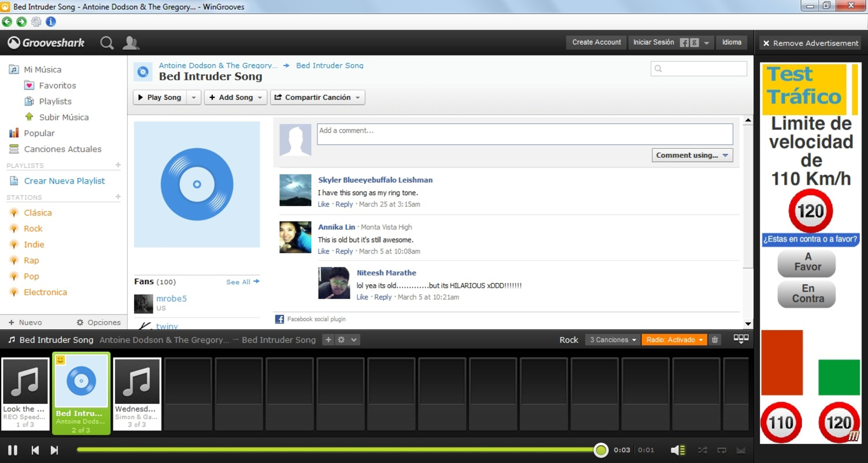Click the Facebook social plugin icon
The width and height of the screenshot is (868, 463).
[x=279, y=319]
